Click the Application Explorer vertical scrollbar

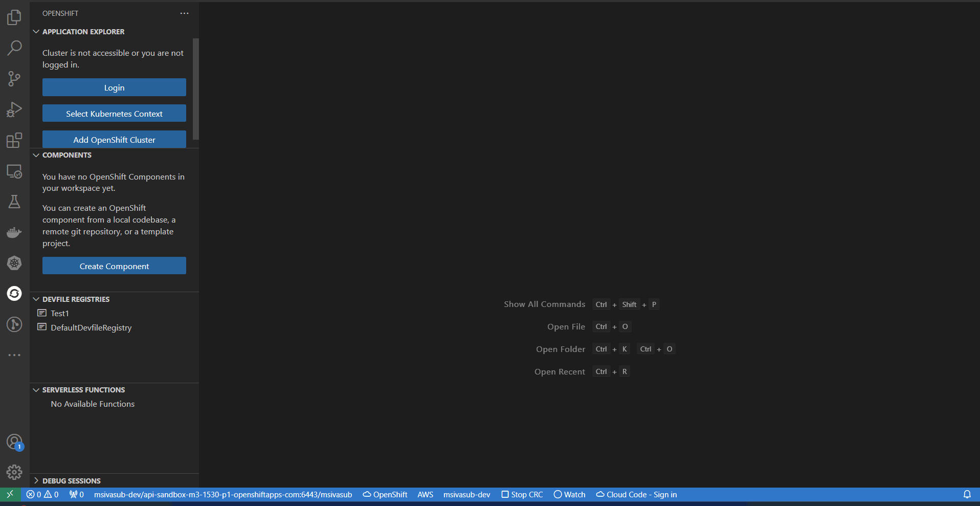pyautogui.click(x=195, y=89)
